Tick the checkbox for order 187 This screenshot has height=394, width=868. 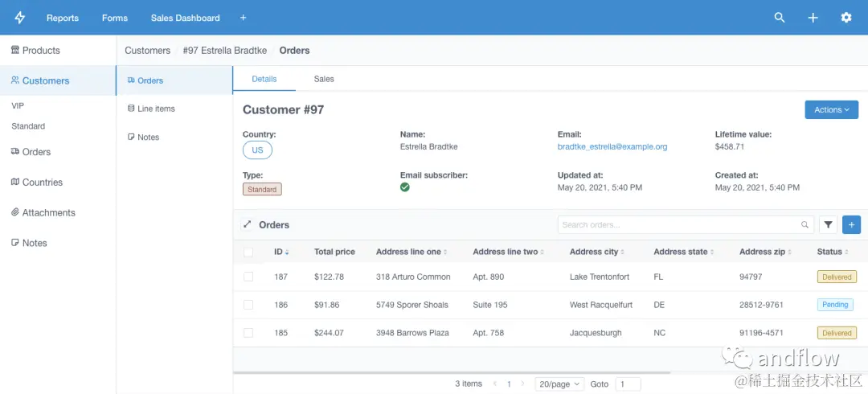tap(248, 277)
